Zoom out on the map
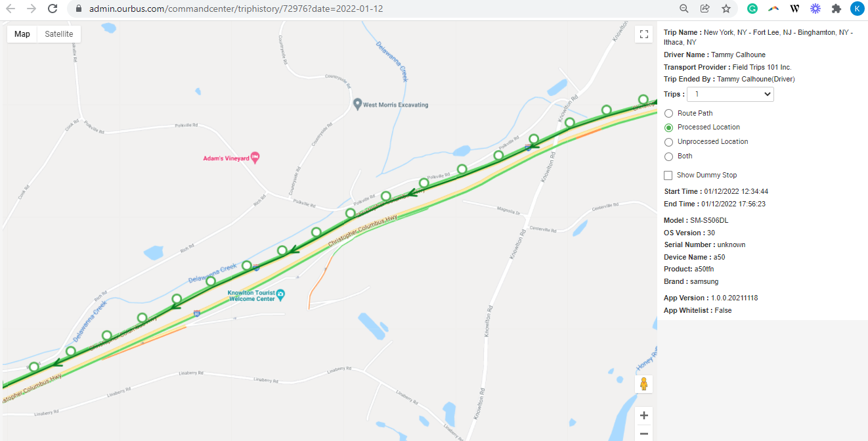 (644, 434)
